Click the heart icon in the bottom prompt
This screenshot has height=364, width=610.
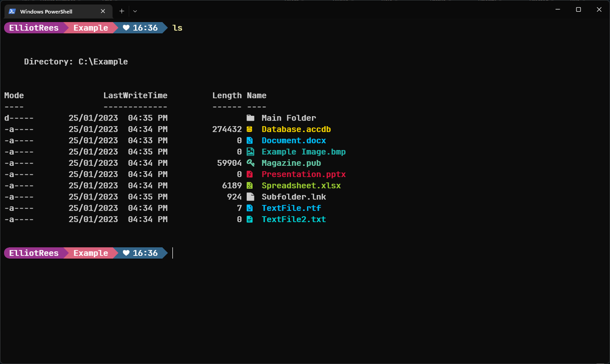126,253
